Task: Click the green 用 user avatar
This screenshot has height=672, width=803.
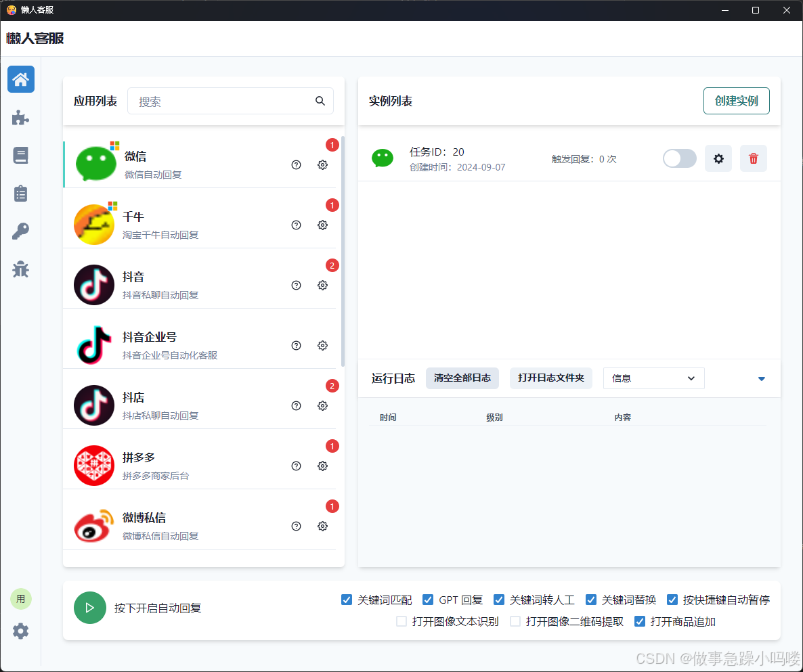Action: click(x=21, y=599)
